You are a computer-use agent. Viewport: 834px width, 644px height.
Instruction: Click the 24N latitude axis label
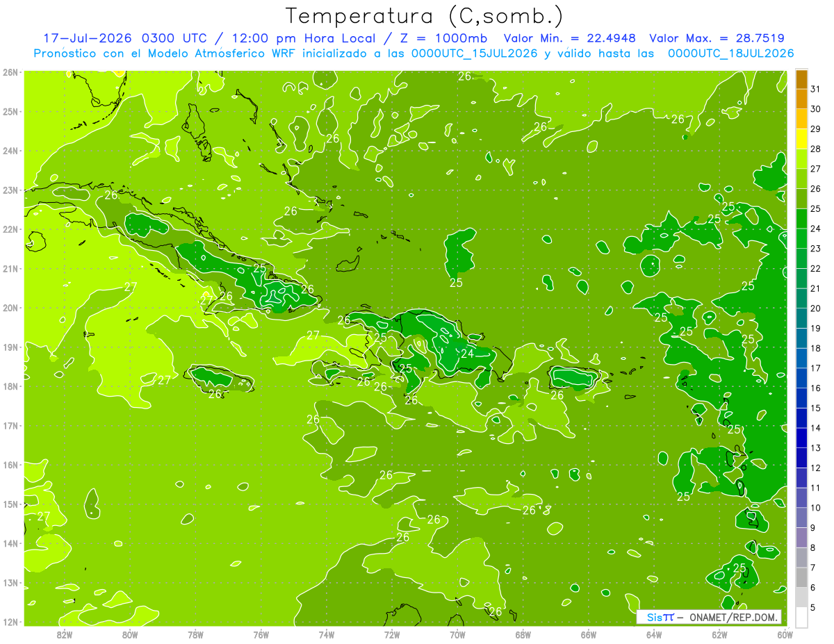coord(11,151)
